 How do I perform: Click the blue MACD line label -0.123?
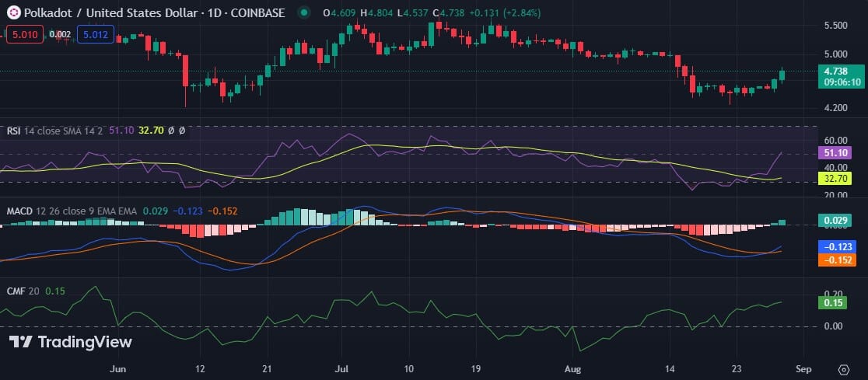click(838, 246)
